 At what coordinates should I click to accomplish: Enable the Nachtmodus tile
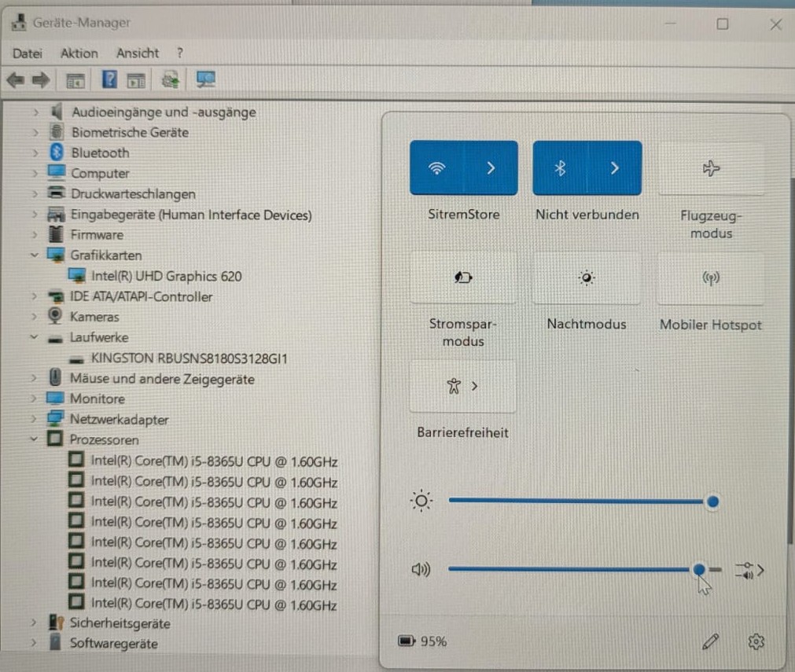pyautogui.click(x=587, y=277)
